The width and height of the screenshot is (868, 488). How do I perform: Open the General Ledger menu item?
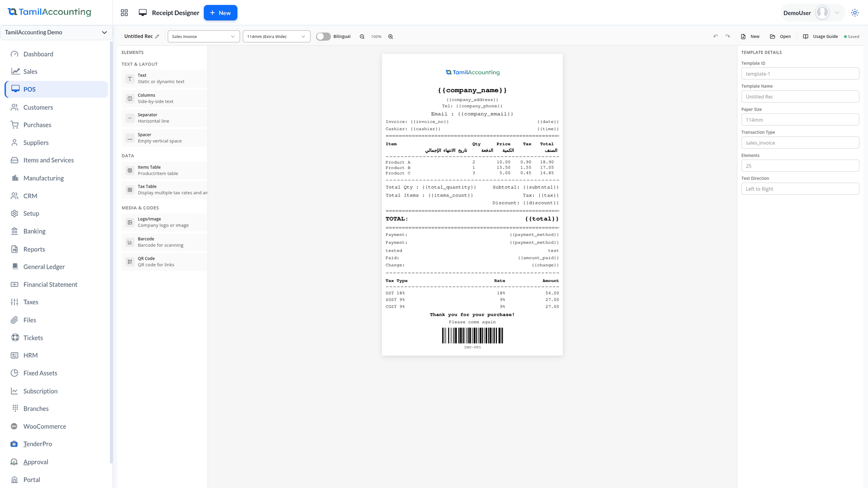57,267
